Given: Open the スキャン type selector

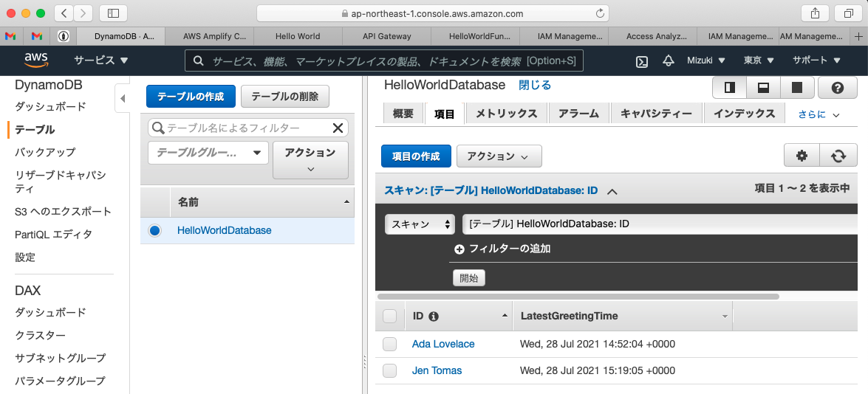Looking at the screenshot, I should [420, 224].
